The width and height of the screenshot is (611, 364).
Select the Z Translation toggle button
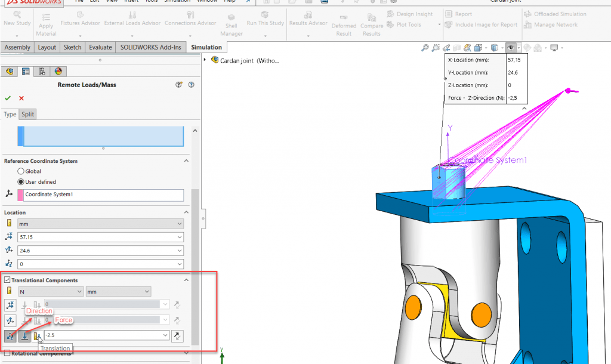click(38, 336)
